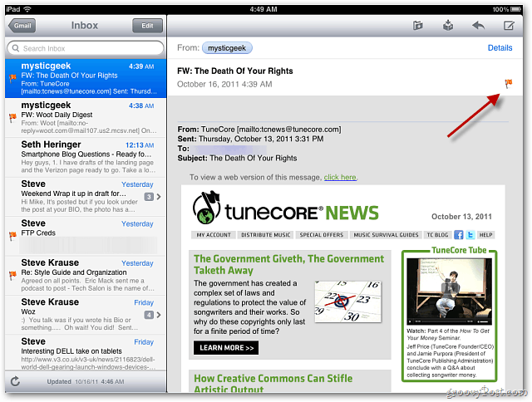This screenshot has height=402, width=532.
Task: Click the TuneCore News logo
Action: pyautogui.click(x=285, y=208)
